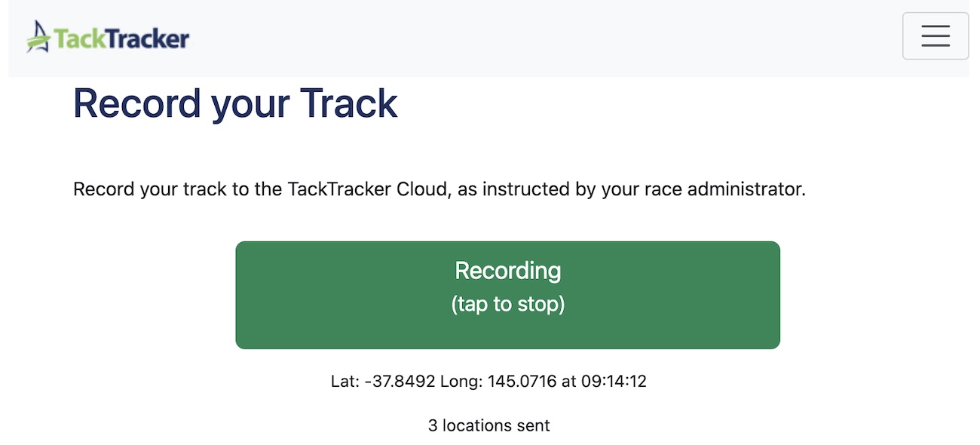Click the words "TackTracker Cloud" in the description
This screenshot has width=980, height=445.
tap(367, 189)
